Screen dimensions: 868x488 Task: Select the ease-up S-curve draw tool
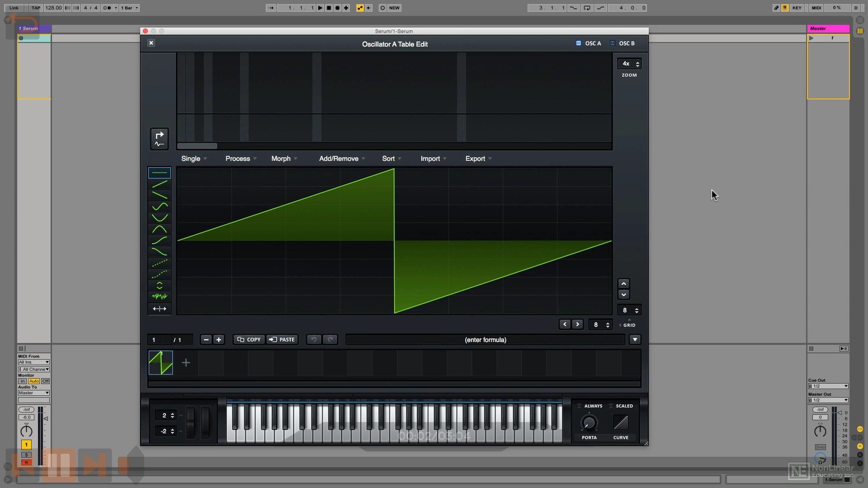pos(160,240)
